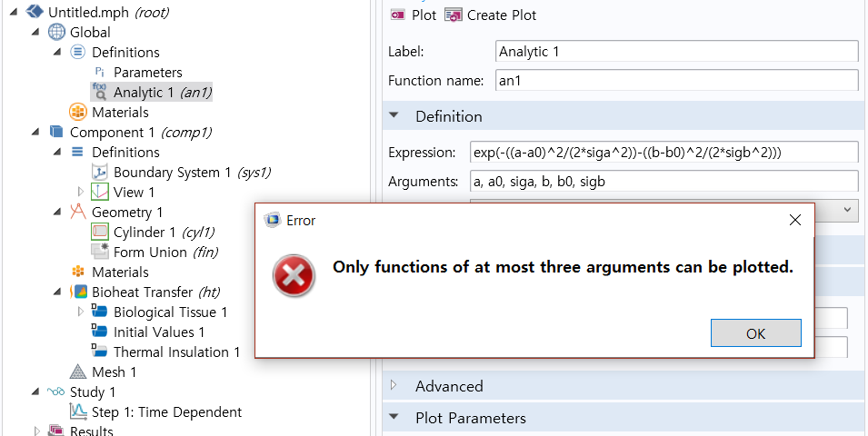Select the Cylinder 1 geometry icon
The height and width of the screenshot is (436, 868).
[100, 233]
